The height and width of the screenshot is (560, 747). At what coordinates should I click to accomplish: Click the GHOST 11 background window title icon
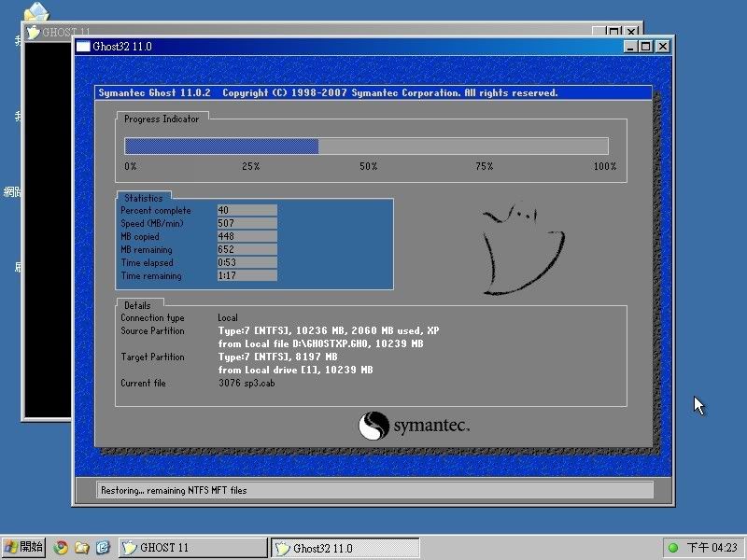tap(34, 32)
